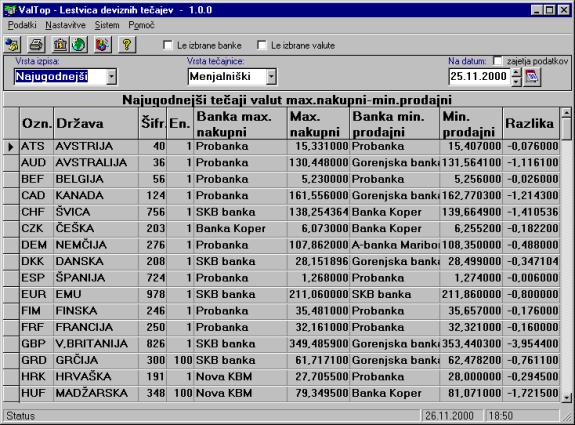This screenshot has height=425, width=575.
Task: Open the Nastavitve menu
Action: pyautogui.click(x=65, y=25)
